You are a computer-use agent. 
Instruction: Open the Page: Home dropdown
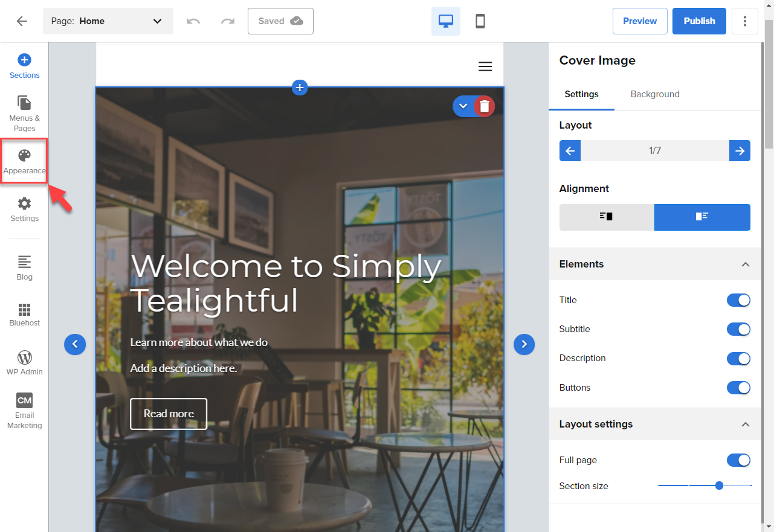tap(108, 21)
